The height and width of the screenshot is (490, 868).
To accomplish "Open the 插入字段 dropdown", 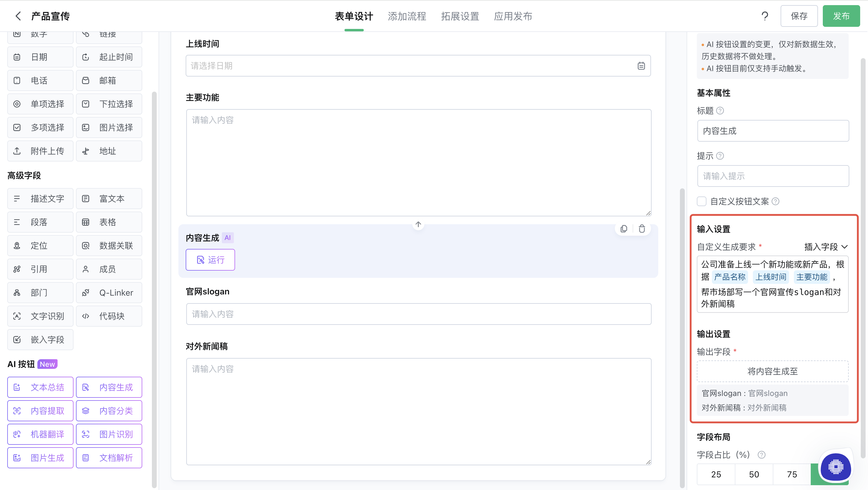I will (x=826, y=247).
